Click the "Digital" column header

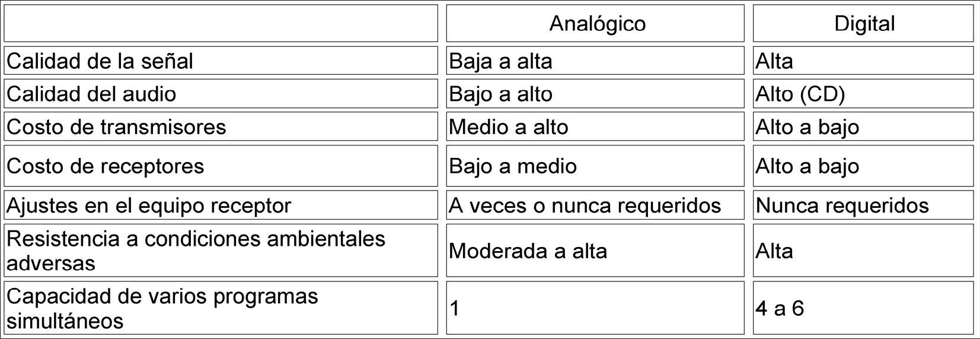tap(864, 24)
